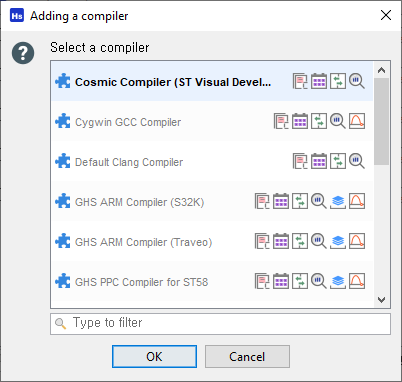This screenshot has height=382, width=402.
Task: Click the Type to filter field
Action: (x=220, y=323)
